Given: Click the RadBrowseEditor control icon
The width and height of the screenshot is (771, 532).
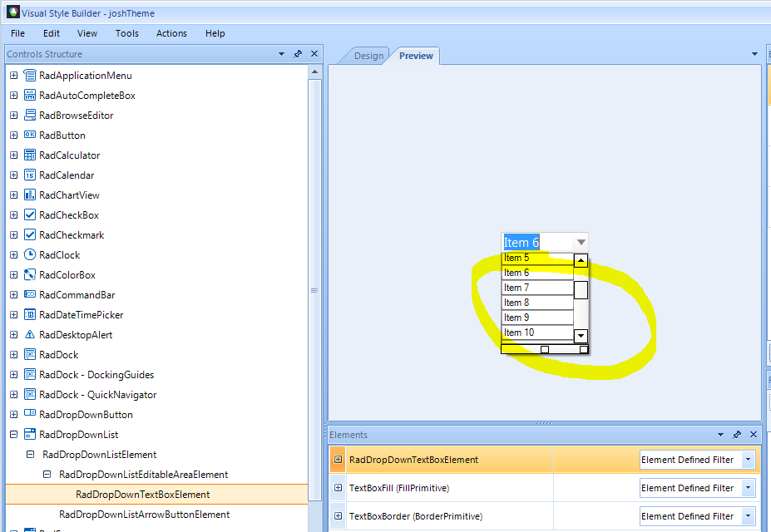Looking at the screenshot, I should 30,115.
